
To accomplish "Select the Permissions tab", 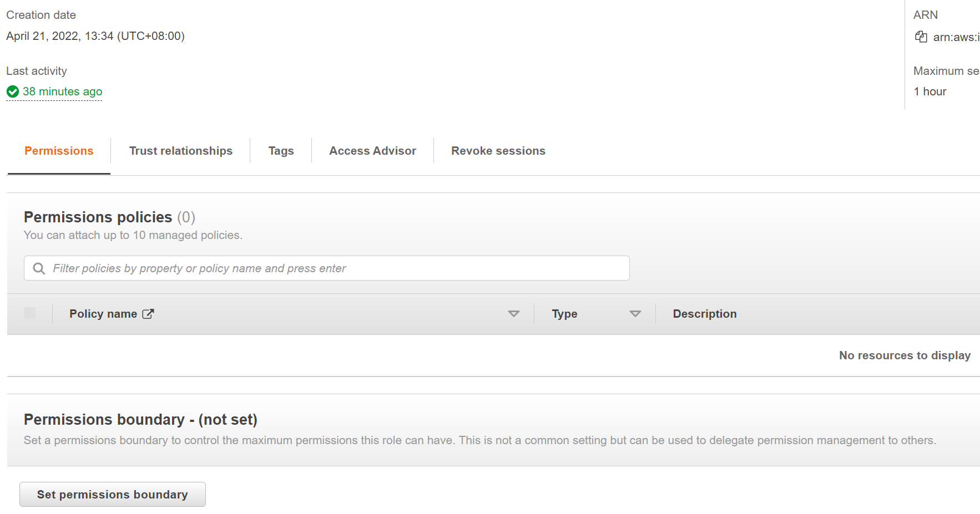I will click(59, 151).
